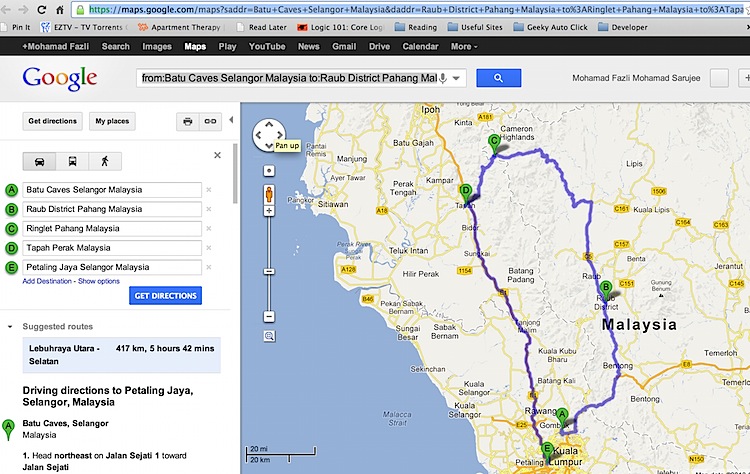The height and width of the screenshot is (474, 750).
Task: Remove the Tapah destination with its X
Action: pos(209,248)
